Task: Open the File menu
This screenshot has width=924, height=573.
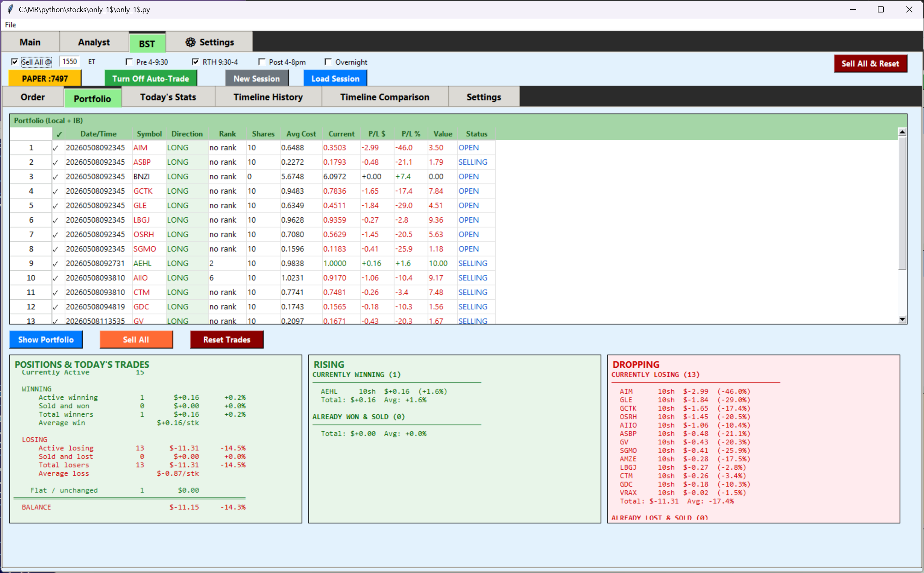Action: click(x=10, y=25)
